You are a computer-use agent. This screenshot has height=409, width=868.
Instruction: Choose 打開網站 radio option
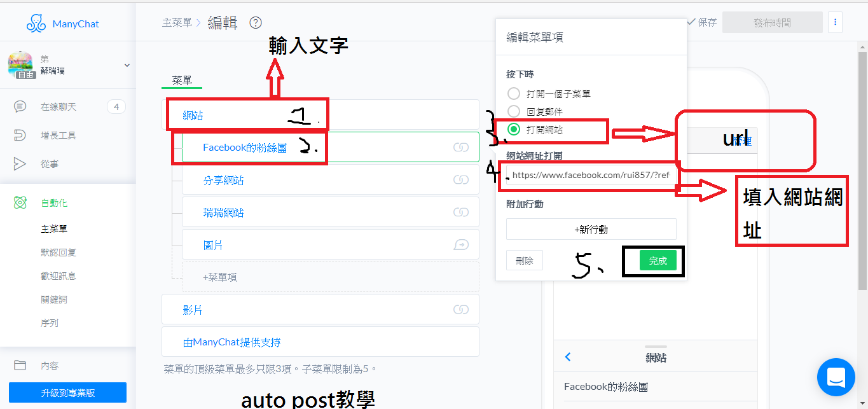[x=514, y=129]
